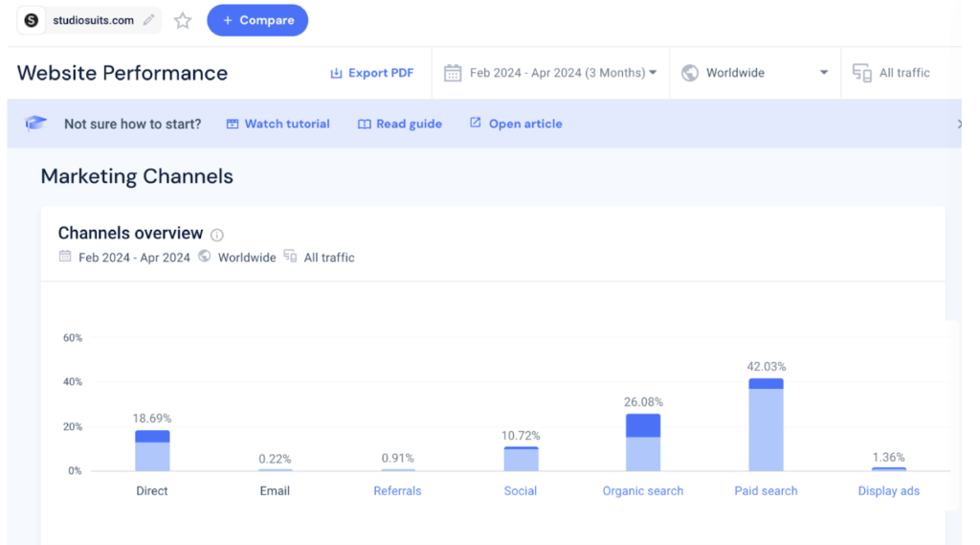Viewport: 980px width, 545px height.
Task: Click the Display ads bar at 1.36%
Action: point(889,469)
